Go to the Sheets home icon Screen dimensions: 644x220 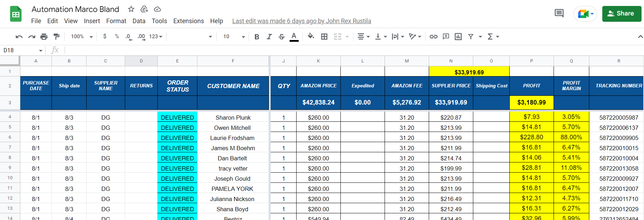(x=16, y=14)
